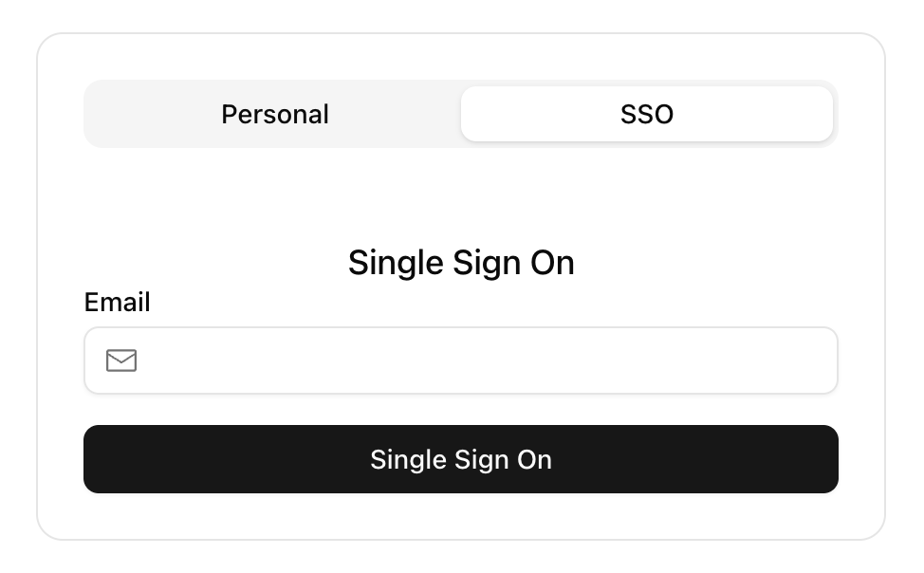
Task: Select the SSO tab
Action: pos(647,114)
